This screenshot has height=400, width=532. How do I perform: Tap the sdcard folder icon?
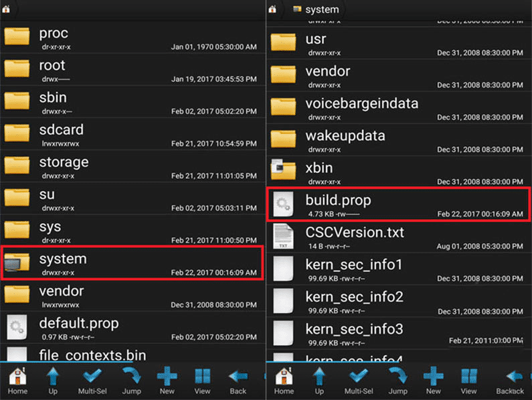tap(17, 133)
